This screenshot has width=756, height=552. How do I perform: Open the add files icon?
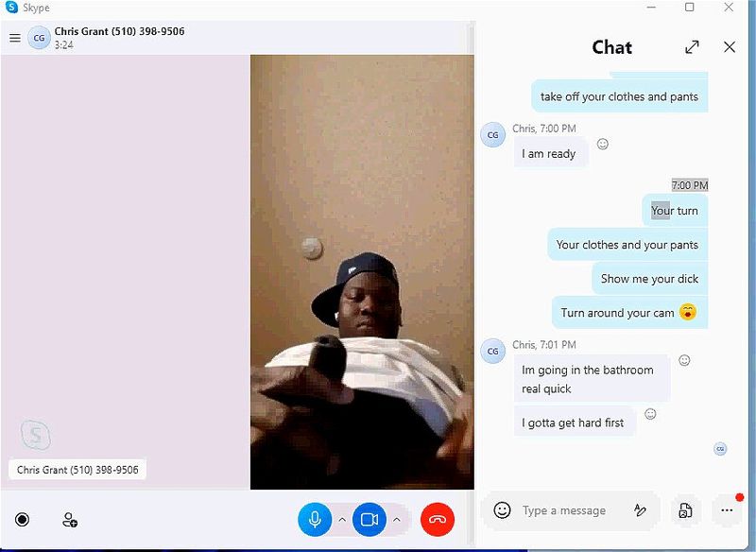pyautogui.click(x=685, y=510)
